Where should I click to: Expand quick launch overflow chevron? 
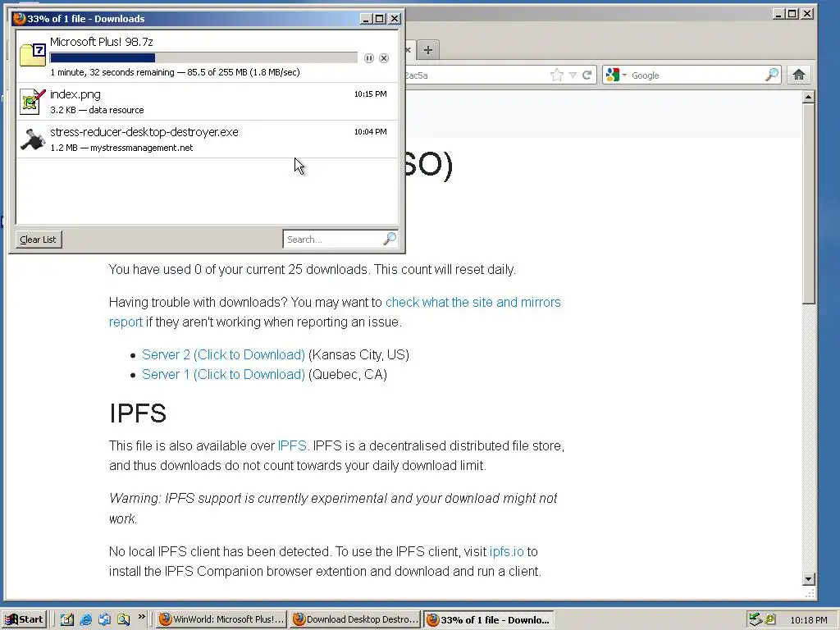[141, 617]
